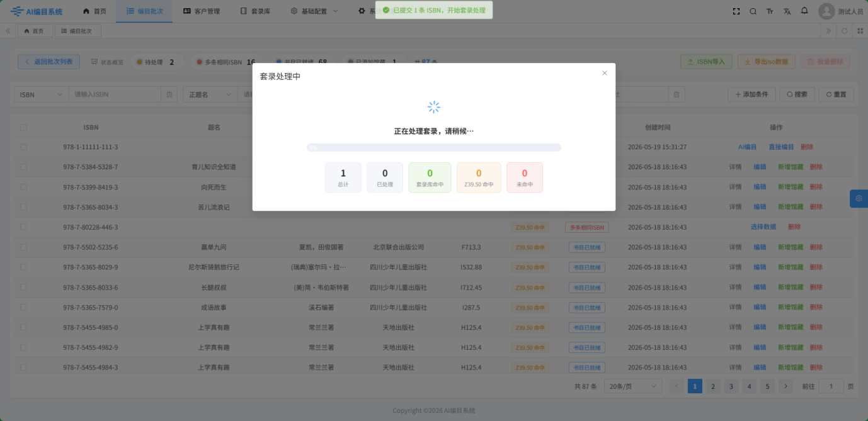Click 返回批次列表 button

click(x=49, y=62)
